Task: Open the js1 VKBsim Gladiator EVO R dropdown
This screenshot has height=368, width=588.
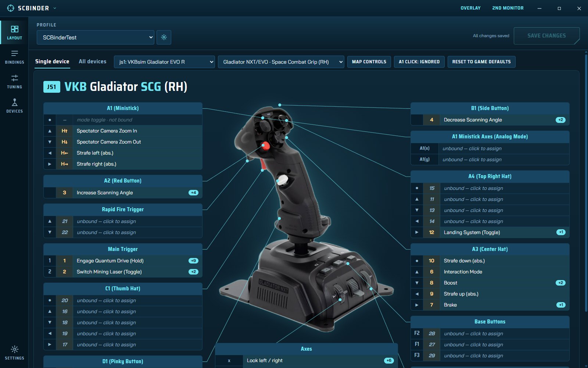Action: (x=164, y=62)
